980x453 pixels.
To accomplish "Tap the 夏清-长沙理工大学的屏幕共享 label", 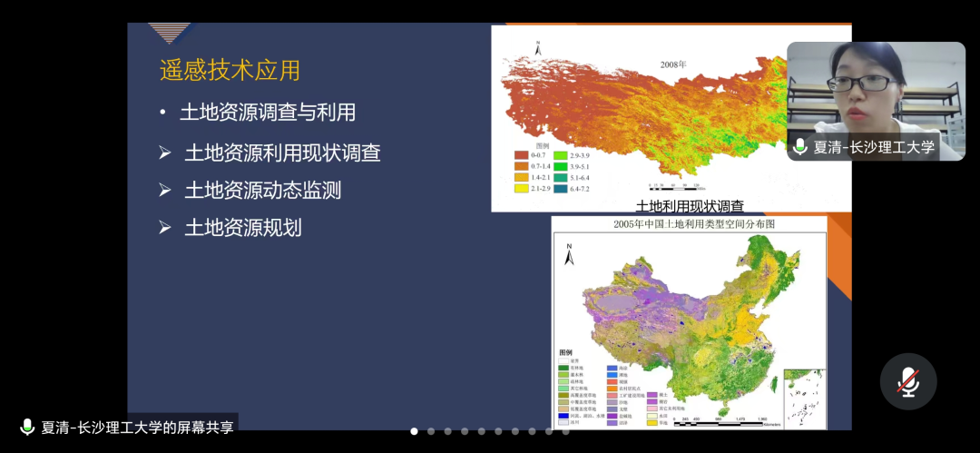I will (137, 427).
